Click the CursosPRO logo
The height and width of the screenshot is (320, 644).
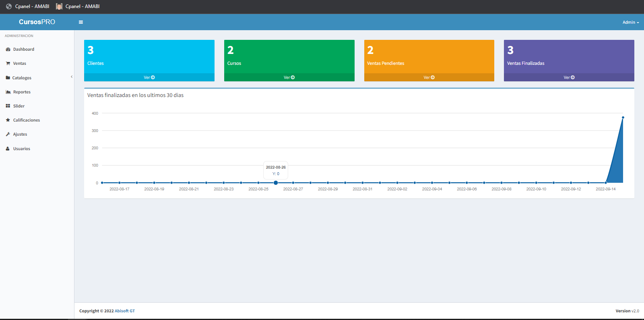[37, 22]
